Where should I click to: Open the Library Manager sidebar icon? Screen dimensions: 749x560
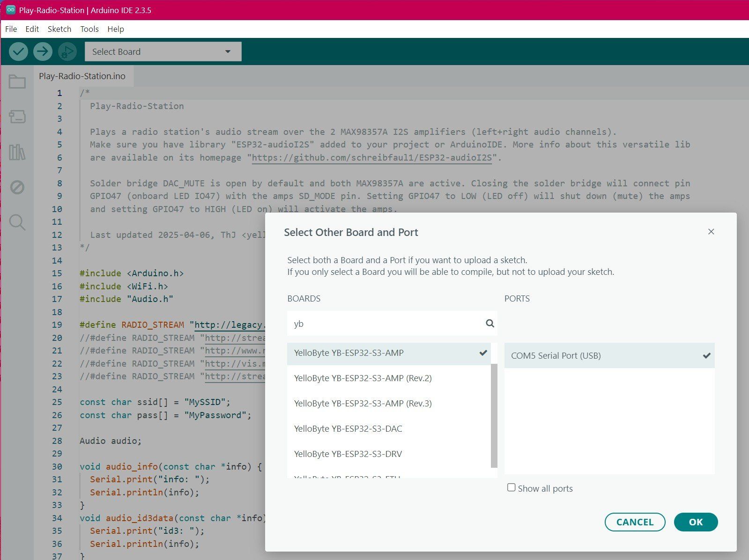[x=17, y=152]
